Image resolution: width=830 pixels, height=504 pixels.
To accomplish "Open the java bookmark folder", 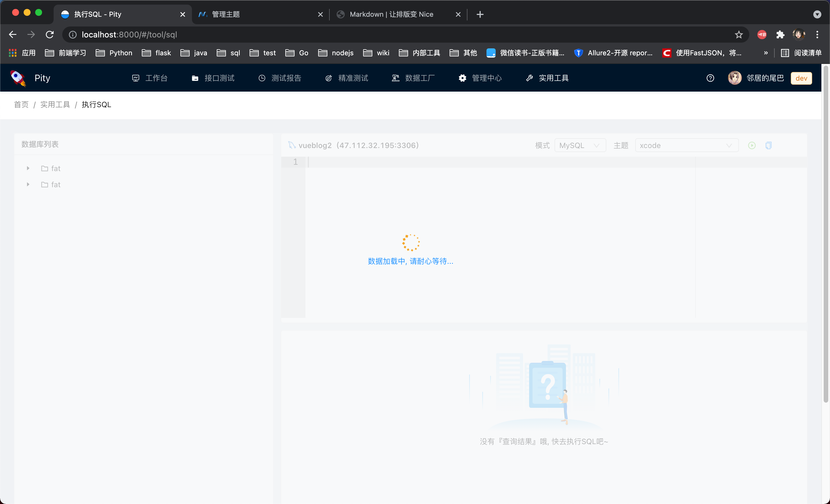I will [x=194, y=53].
